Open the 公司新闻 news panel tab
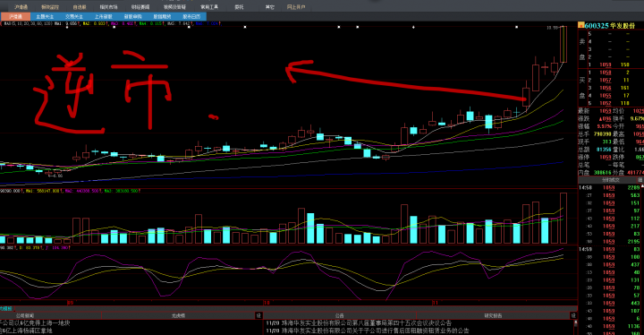644x335 pixels. click(26, 315)
